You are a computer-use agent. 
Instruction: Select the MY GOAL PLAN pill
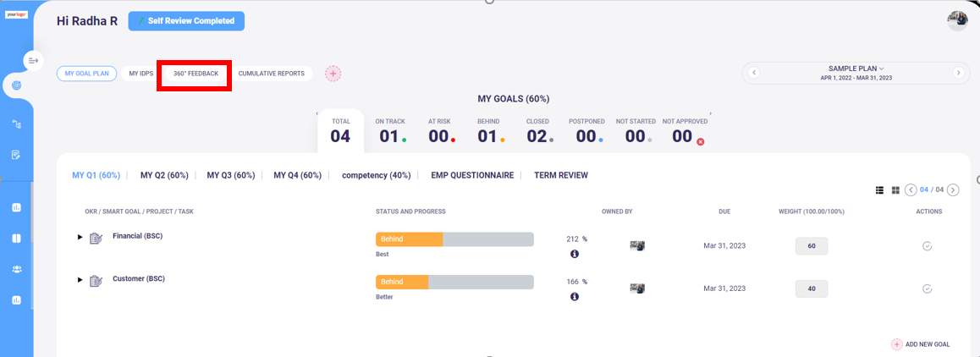tap(87, 74)
